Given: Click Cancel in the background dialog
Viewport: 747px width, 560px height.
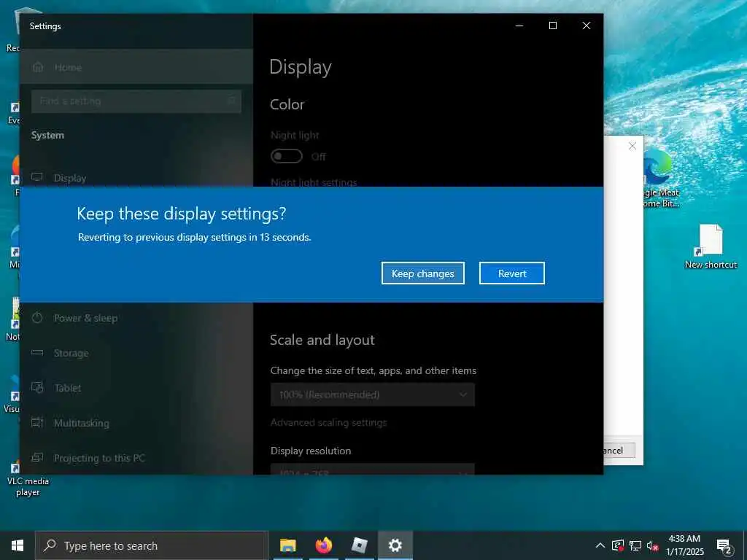Looking at the screenshot, I should (619, 451).
